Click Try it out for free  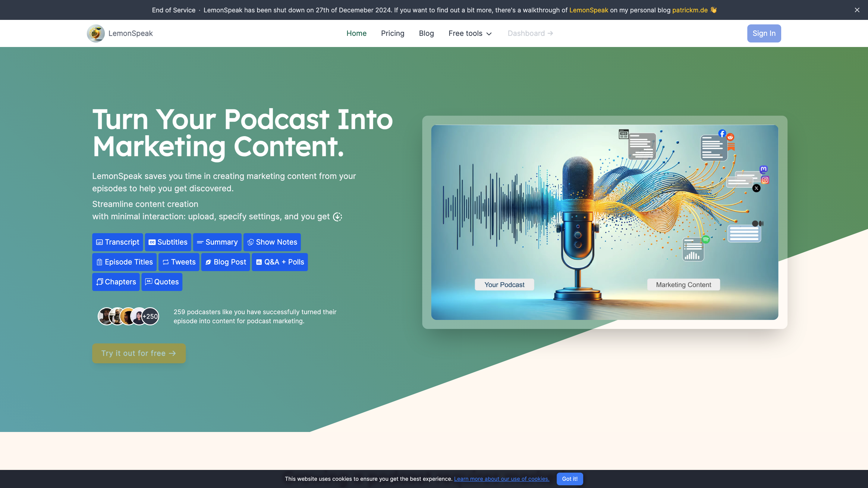[139, 353]
